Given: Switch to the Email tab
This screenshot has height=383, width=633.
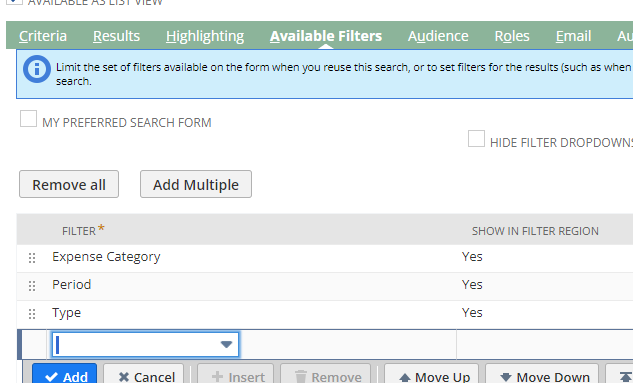Looking at the screenshot, I should point(573,36).
